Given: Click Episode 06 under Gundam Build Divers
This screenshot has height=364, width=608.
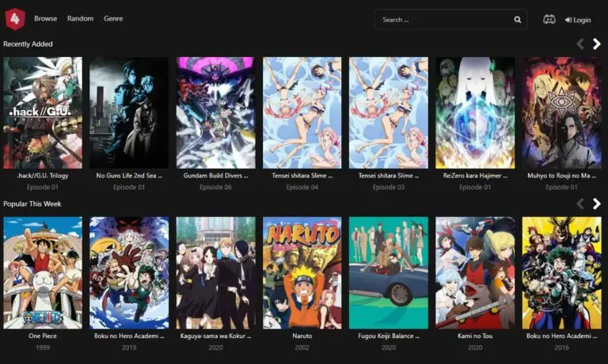Looking at the screenshot, I should click(x=215, y=188).
